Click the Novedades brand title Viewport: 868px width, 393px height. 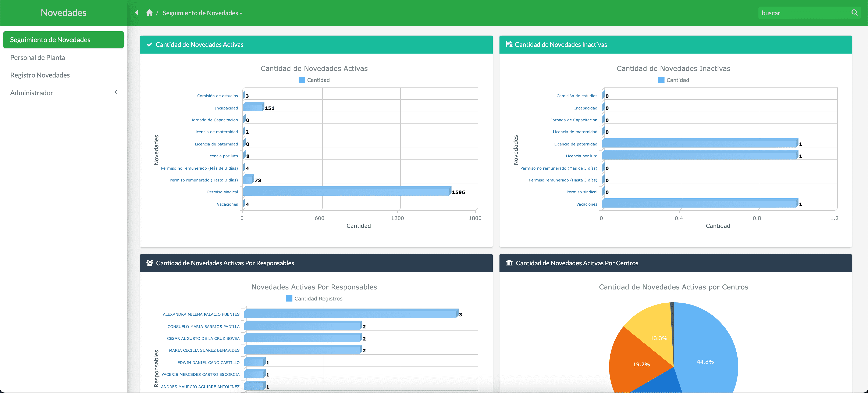tap(63, 13)
